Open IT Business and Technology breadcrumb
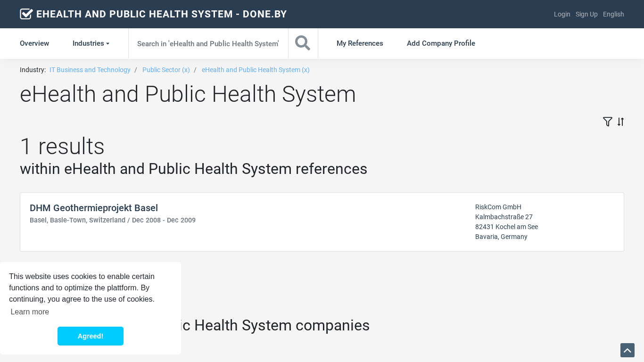The height and width of the screenshot is (362, 644). 90,70
